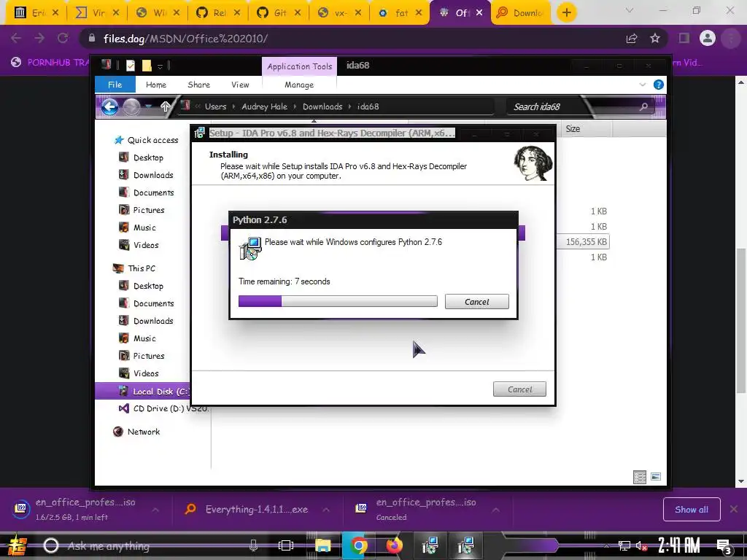Click the Chrome address bar URL
The height and width of the screenshot is (560, 747).
(x=186, y=39)
